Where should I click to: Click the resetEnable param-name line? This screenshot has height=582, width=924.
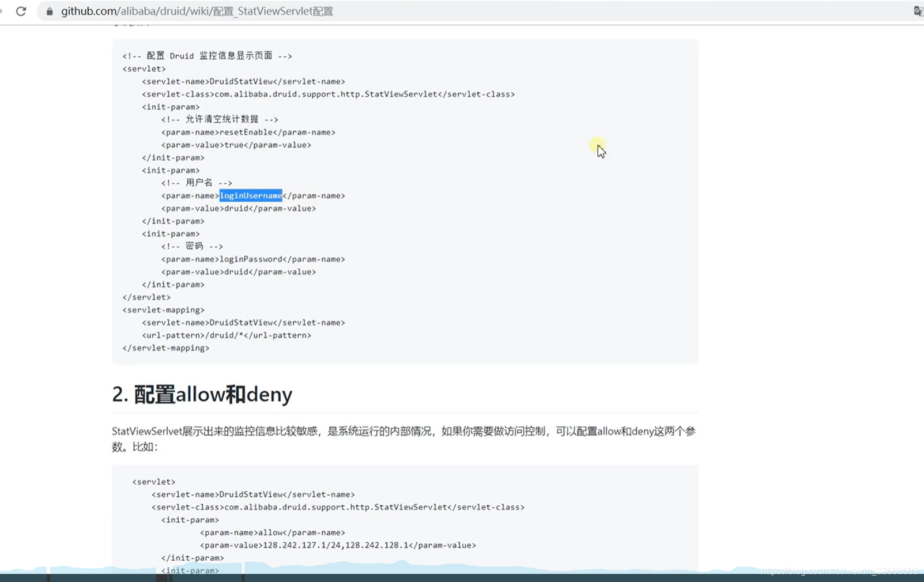pos(248,132)
